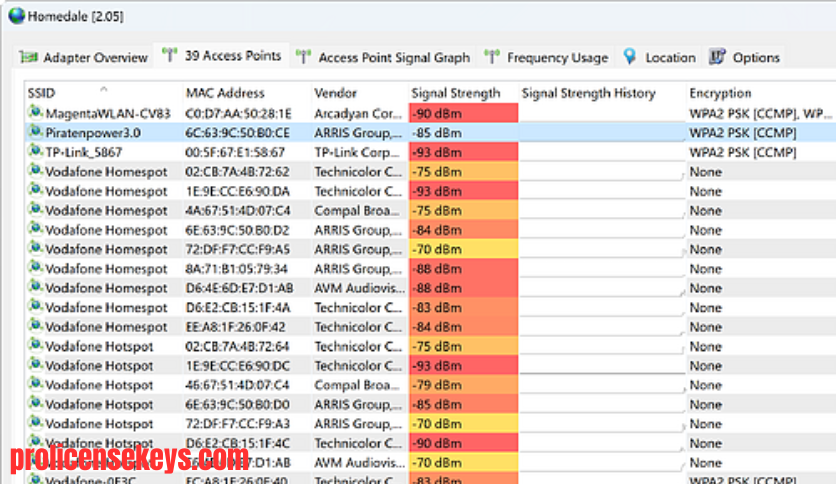Select MAC address D6:4E:6D:E7:D1:AB
This screenshot has height=484, width=836.
[x=239, y=288]
